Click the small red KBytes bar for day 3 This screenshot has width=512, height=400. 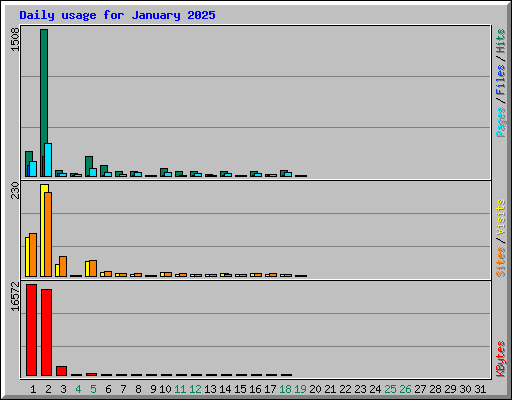click(x=61, y=371)
